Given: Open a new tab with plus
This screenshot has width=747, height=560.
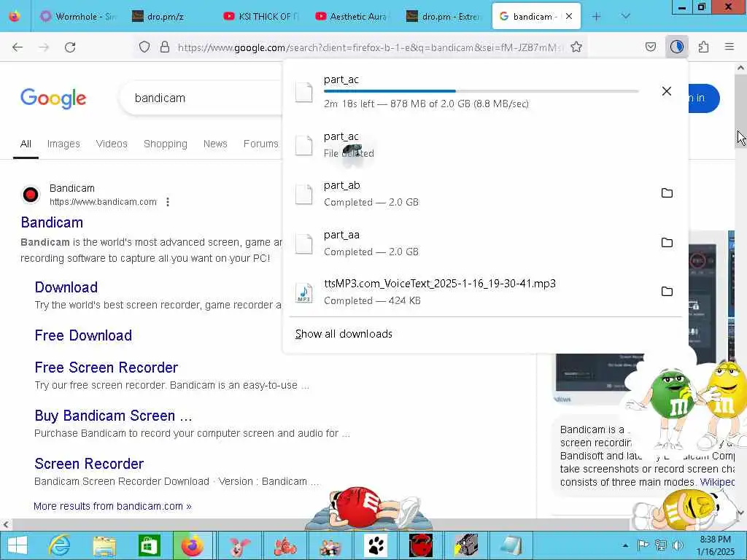Looking at the screenshot, I should 596,17.
